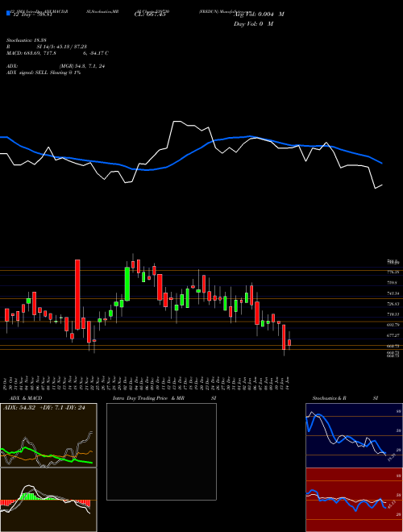The height and width of the screenshot is (532, 403).
Task: Click the last red candlestick on the chart
Action: pos(289,343)
